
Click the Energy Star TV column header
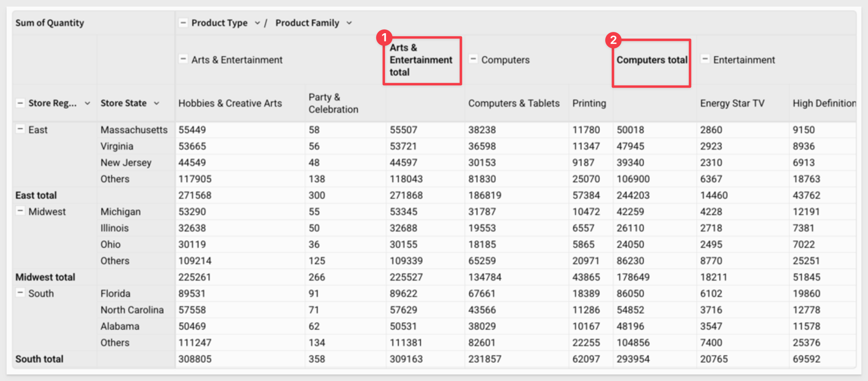[732, 103]
